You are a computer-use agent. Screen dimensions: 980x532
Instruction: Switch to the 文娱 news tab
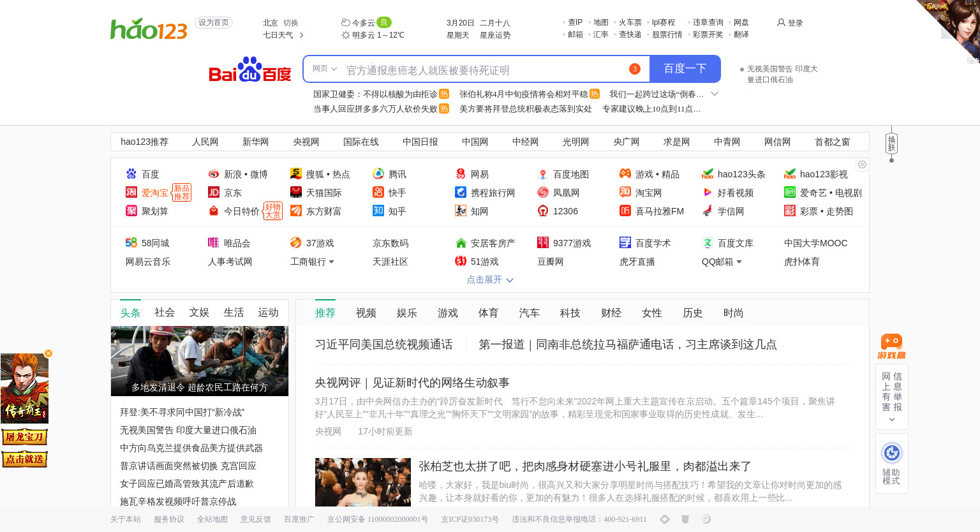click(x=199, y=312)
